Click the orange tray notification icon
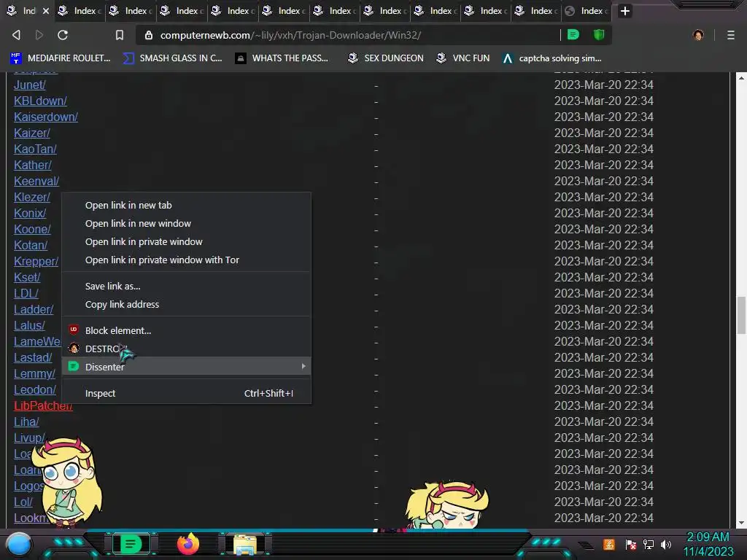 point(609,544)
